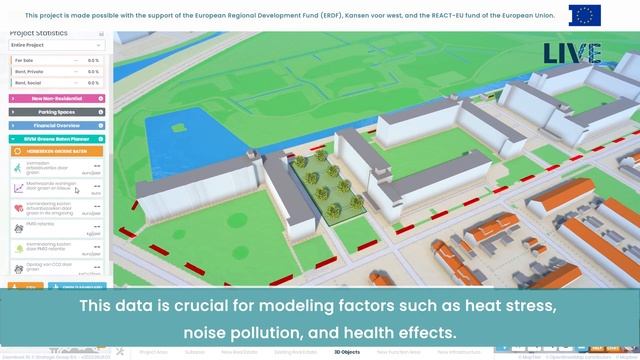The height and width of the screenshot is (360, 640).
Task: Click the red heart health-cost icon
Action: click(x=18, y=208)
